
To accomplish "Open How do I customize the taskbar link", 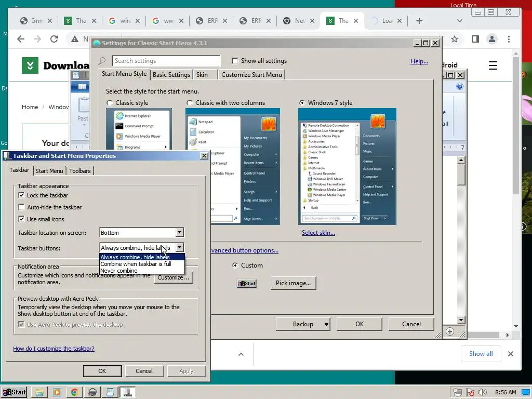I will point(54,349).
